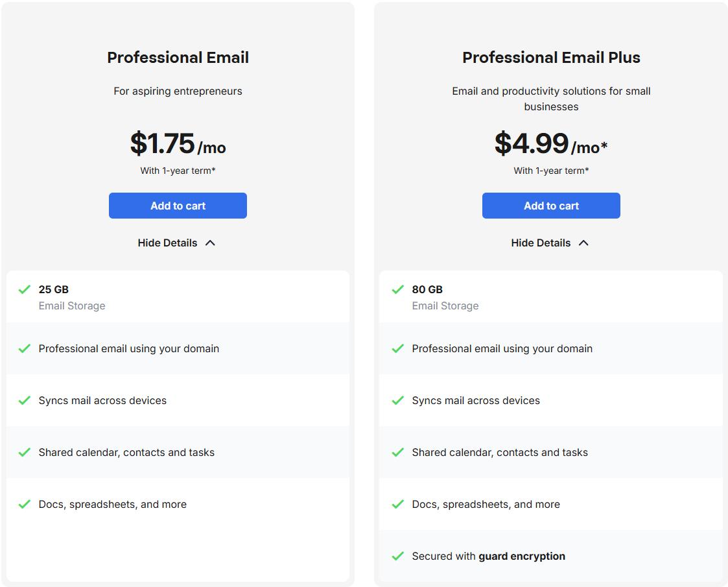The image size is (728, 587).
Task: Click the $4.99/mo price text
Action: (550, 143)
